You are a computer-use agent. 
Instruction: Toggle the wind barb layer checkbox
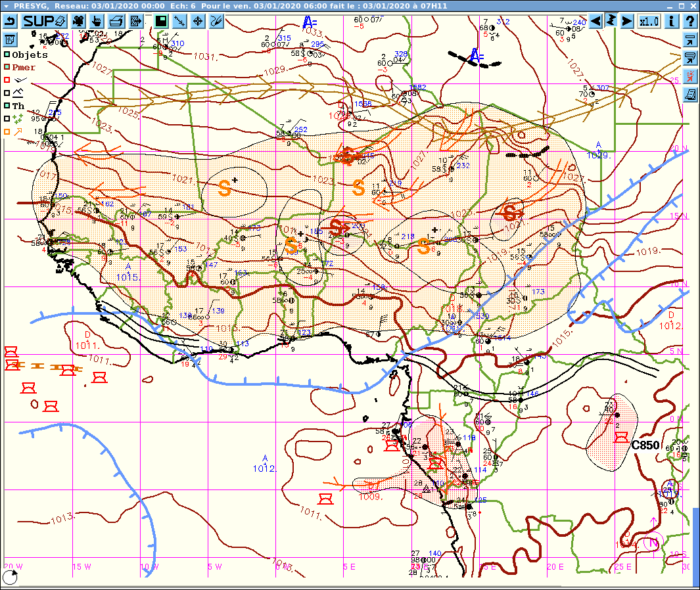pos(7,80)
